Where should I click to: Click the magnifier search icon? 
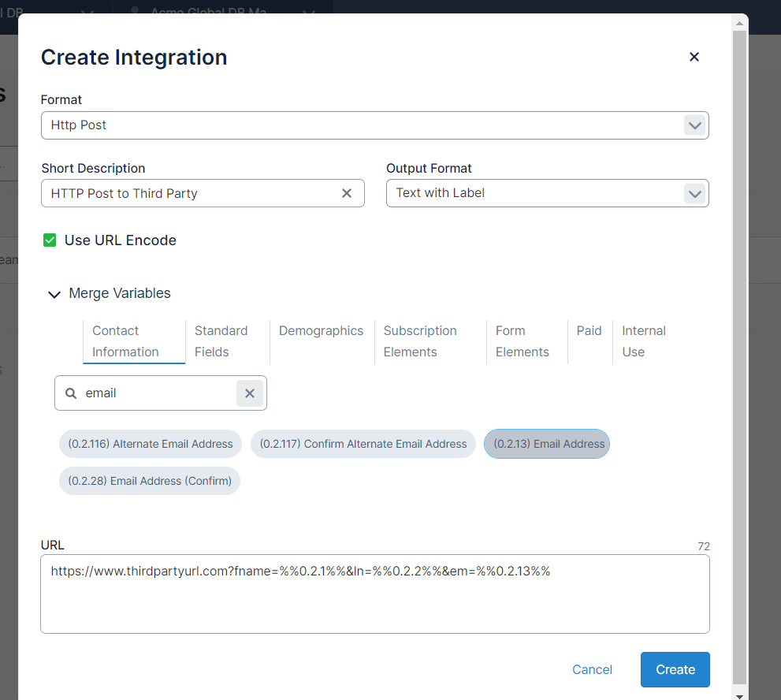click(x=71, y=393)
